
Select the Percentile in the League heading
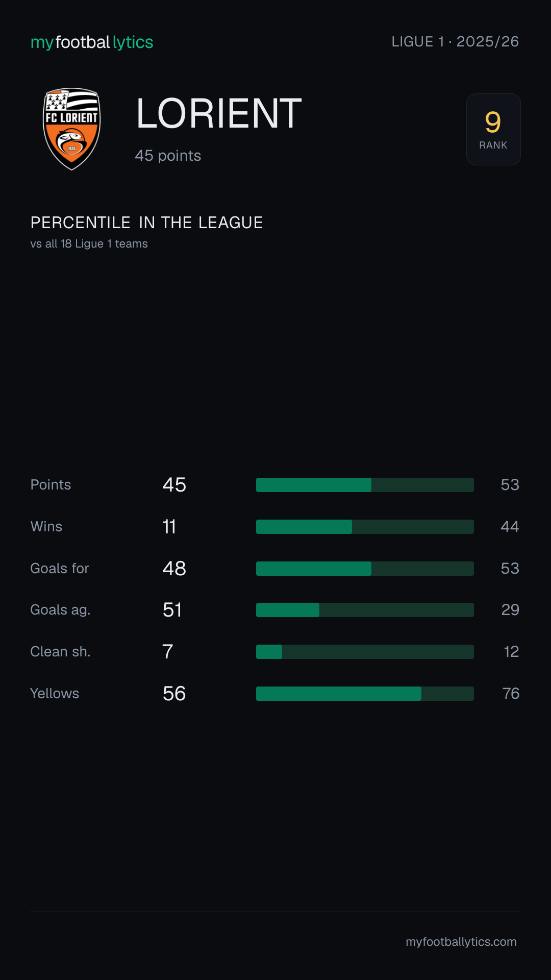tap(147, 223)
